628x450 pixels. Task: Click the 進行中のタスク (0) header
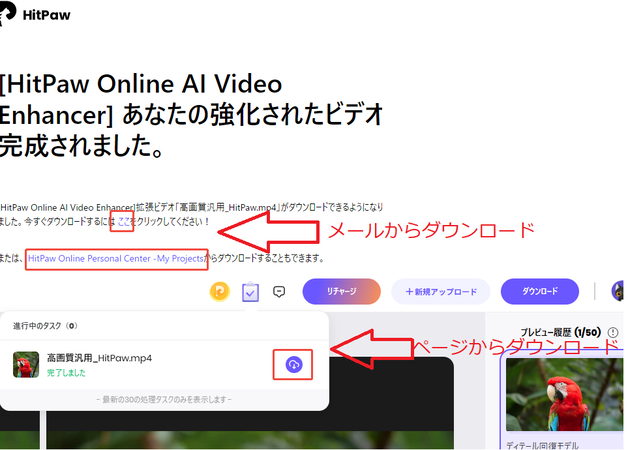coord(45,326)
